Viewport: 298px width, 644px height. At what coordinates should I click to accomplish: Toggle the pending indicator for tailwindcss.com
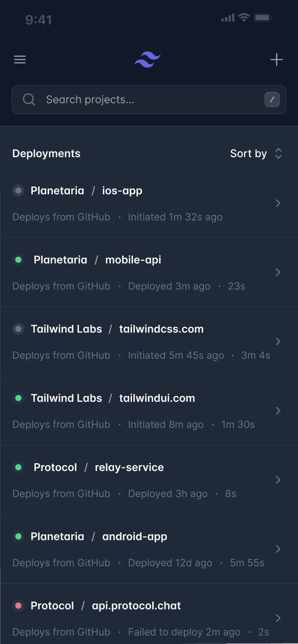(18, 329)
